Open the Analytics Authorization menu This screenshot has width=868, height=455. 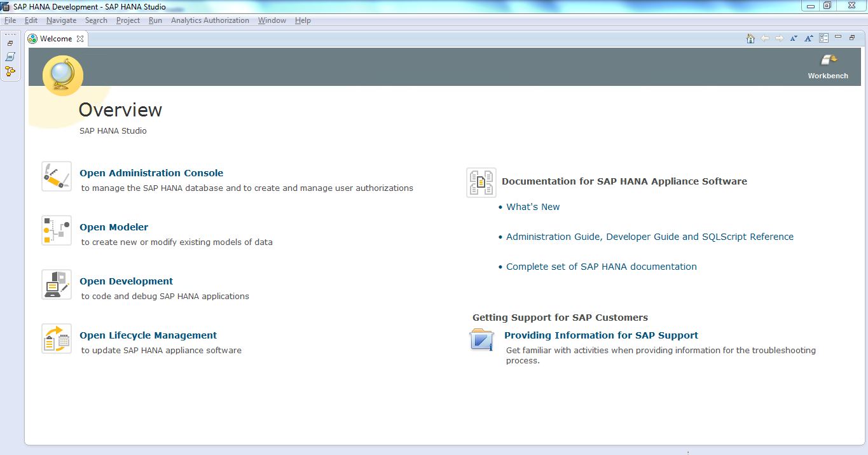click(x=210, y=20)
